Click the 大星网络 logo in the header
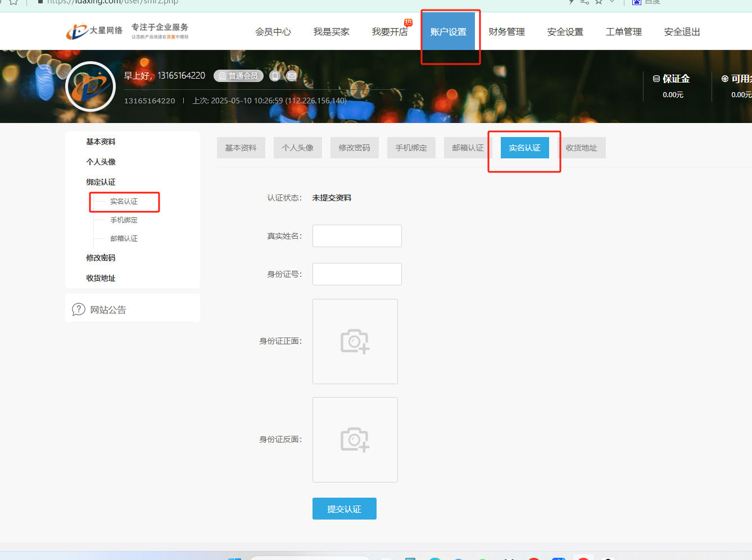Viewport: 752px width, 560px height. pos(94,31)
